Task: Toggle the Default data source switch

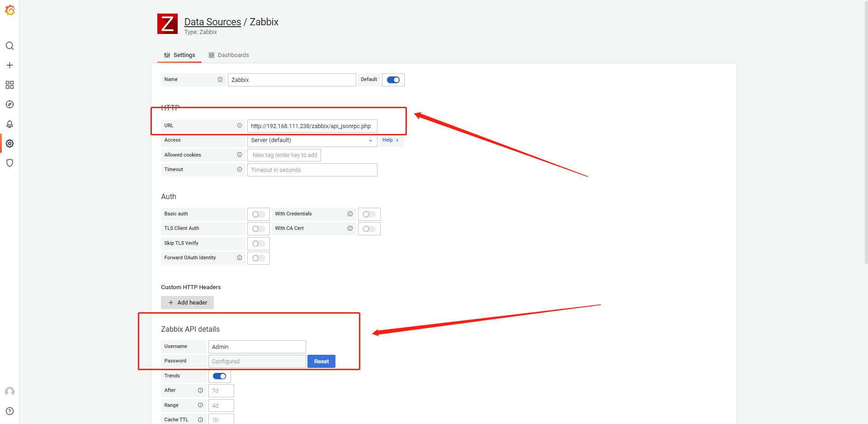Action: pos(393,80)
